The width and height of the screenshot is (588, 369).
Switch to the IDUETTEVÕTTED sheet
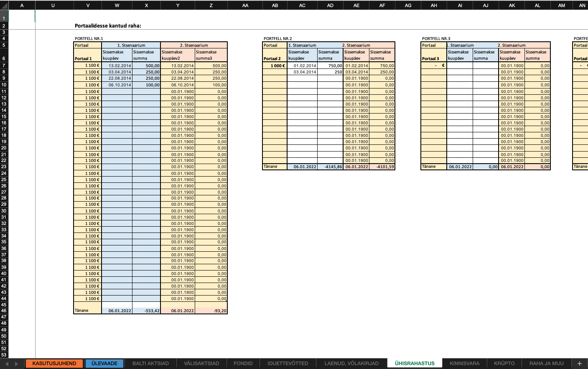288,364
